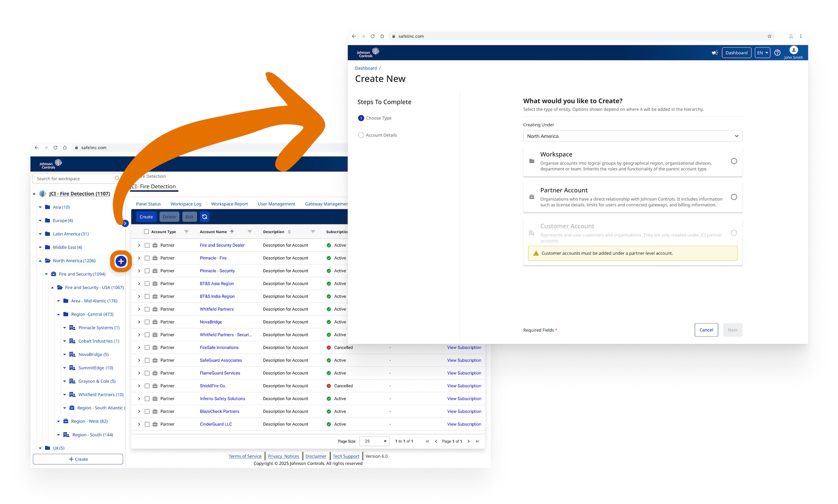
Task: Open Account Name column filter icon
Action: [250, 232]
